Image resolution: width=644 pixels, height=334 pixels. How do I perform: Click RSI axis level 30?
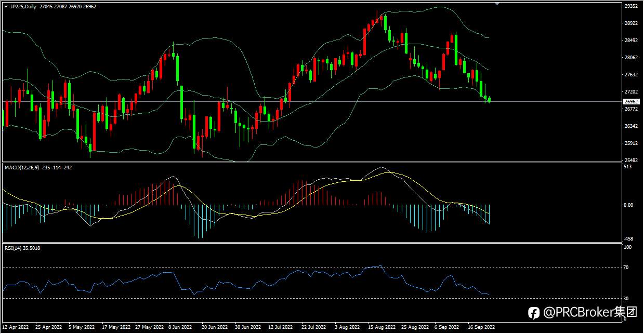pos(626,298)
